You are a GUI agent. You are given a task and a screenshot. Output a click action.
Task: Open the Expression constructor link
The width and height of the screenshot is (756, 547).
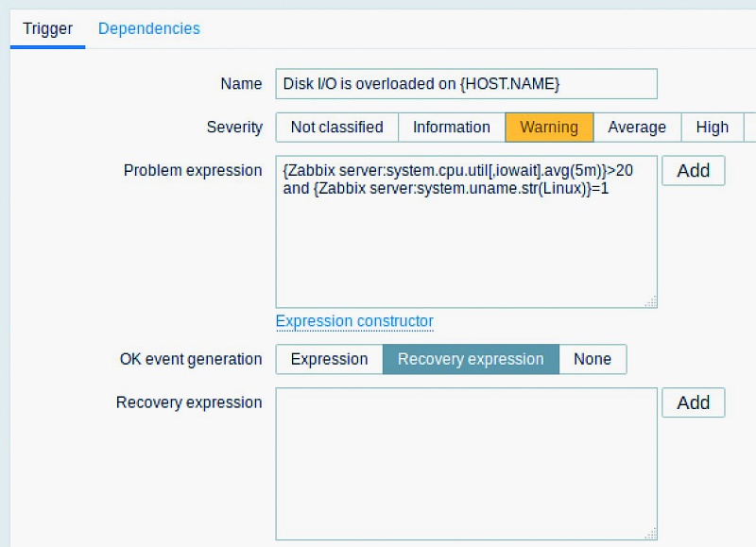coord(354,321)
